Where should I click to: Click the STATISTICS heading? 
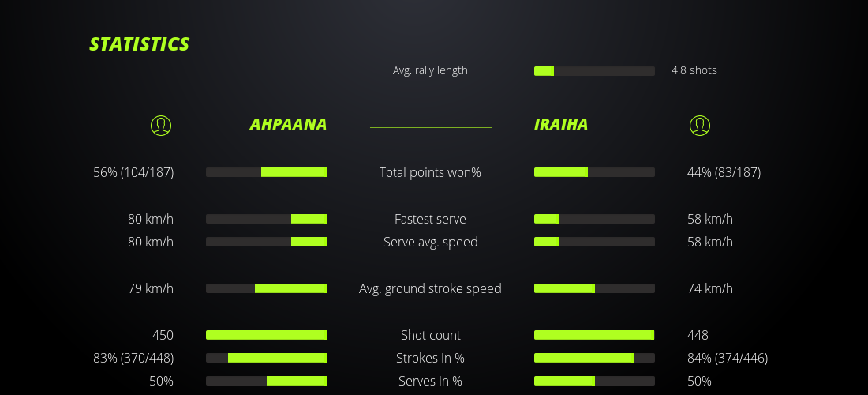pyautogui.click(x=140, y=44)
